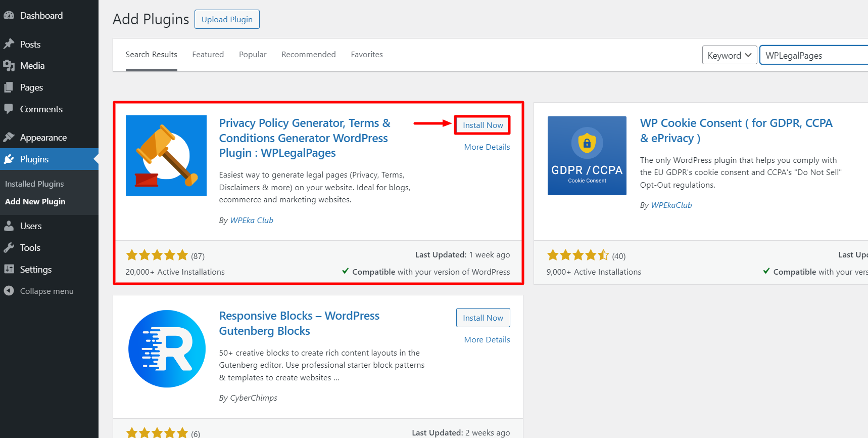Switch to the Recommended tab
The image size is (868, 438).
click(x=308, y=55)
